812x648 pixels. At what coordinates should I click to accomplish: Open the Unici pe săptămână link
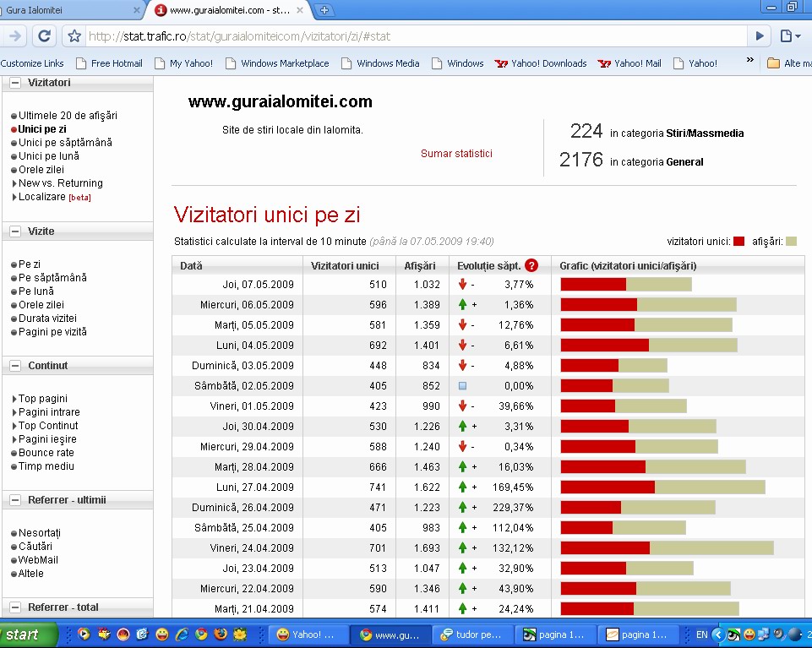(65, 143)
